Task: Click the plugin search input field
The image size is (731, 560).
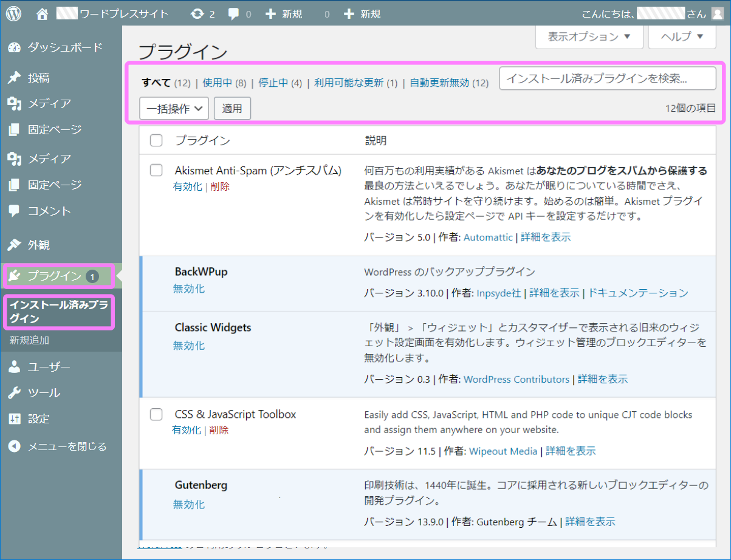Action: (607, 78)
